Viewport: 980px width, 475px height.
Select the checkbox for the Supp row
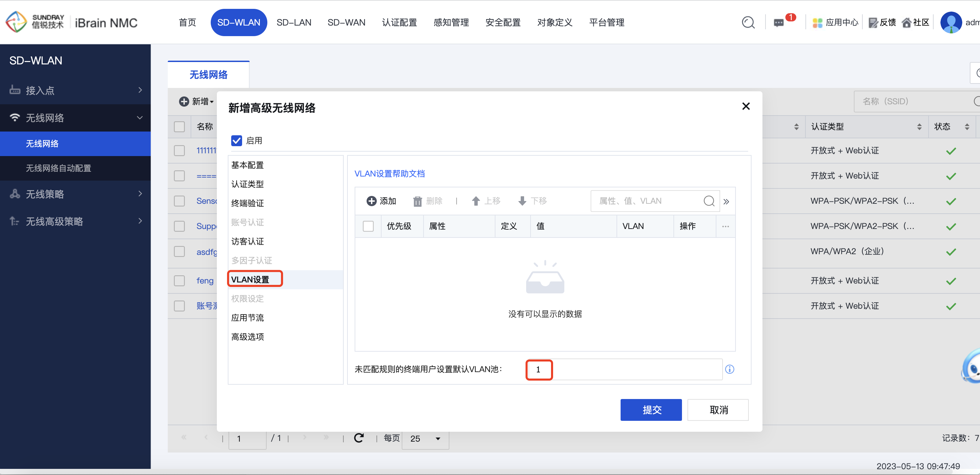(179, 226)
